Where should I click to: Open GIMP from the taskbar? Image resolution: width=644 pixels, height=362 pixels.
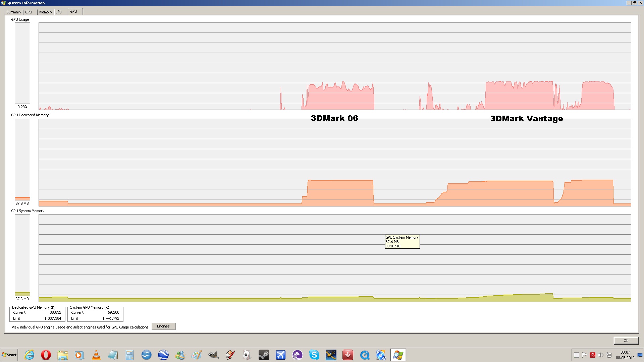(x=213, y=355)
